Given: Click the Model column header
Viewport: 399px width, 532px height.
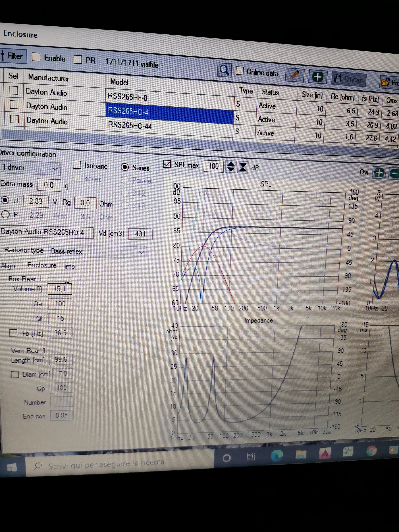Looking at the screenshot, I should click(x=119, y=82).
